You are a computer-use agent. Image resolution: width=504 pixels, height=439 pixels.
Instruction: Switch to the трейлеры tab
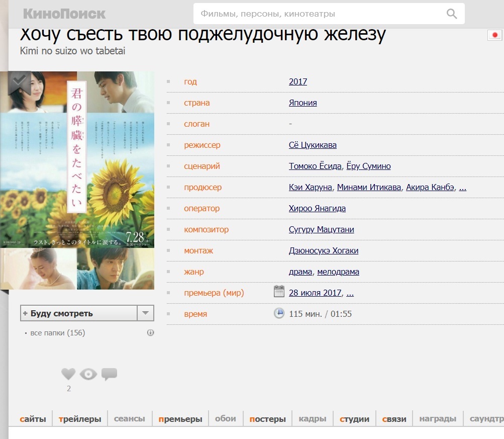pos(80,419)
